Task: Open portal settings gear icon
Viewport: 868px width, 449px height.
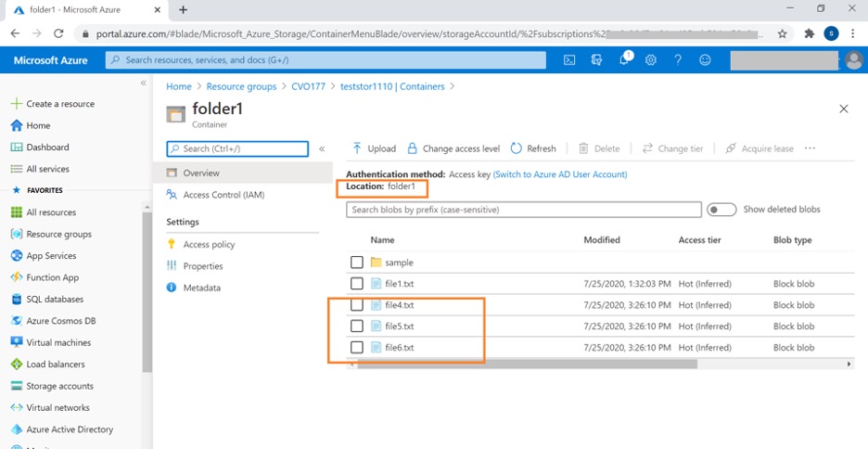Action: pos(651,60)
